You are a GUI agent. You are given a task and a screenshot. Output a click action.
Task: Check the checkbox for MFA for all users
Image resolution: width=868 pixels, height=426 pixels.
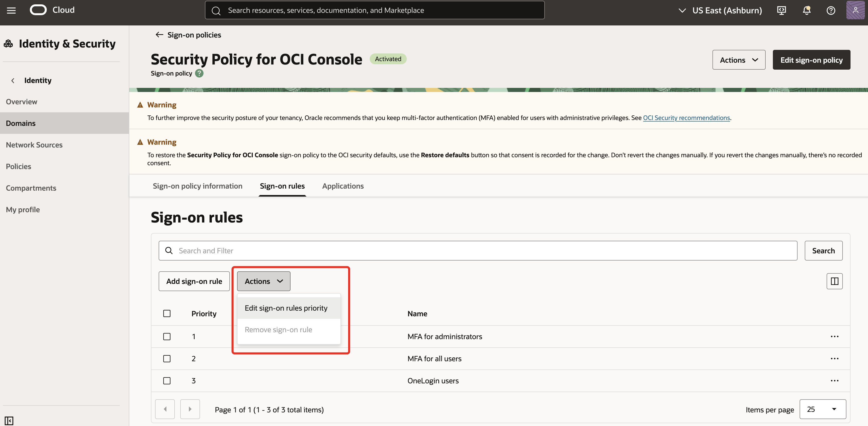(x=167, y=358)
